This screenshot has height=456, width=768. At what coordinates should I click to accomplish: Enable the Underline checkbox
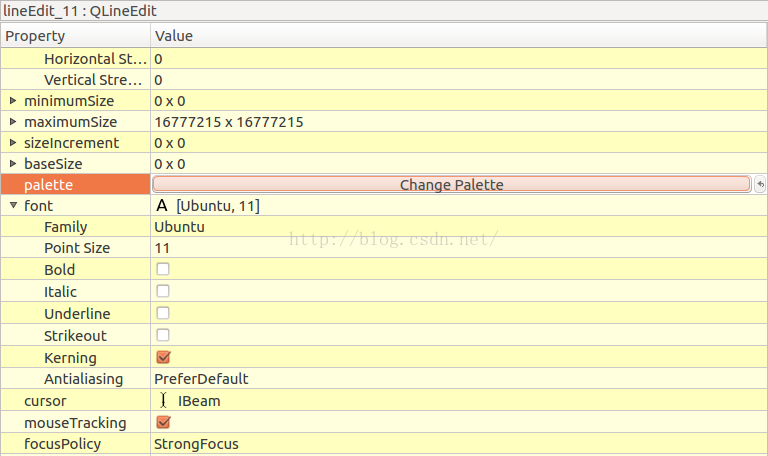pos(163,313)
